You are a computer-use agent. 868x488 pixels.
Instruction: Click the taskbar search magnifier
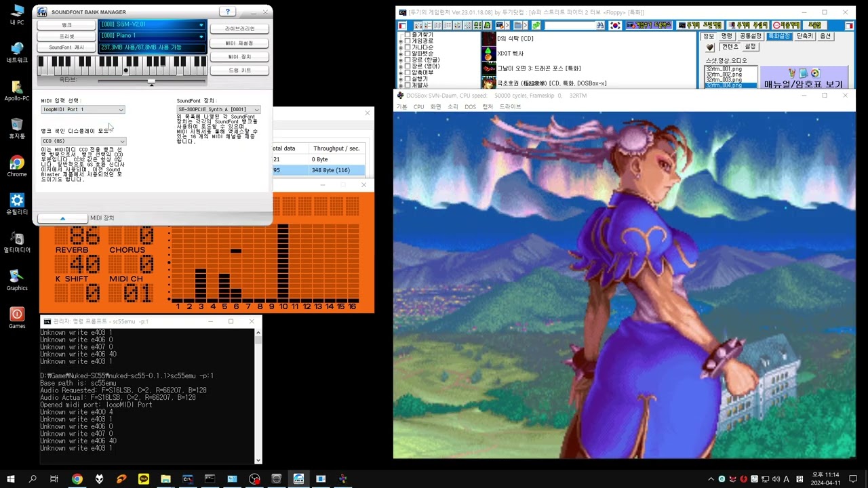(x=33, y=479)
